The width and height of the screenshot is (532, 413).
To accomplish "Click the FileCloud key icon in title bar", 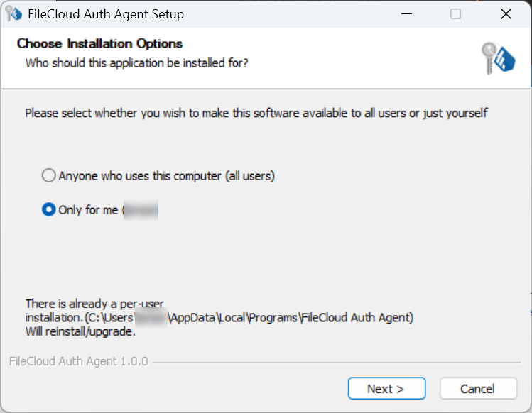I will [12, 14].
